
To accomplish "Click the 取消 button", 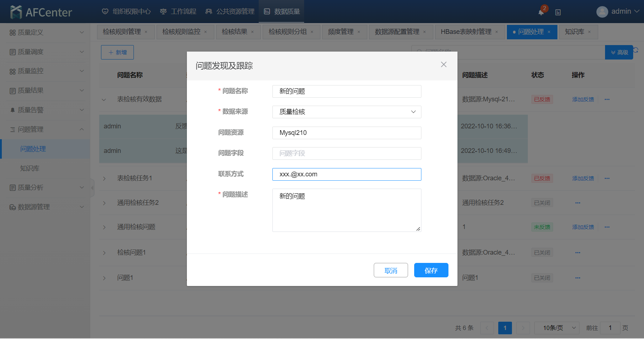I will (x=390, y=270).
